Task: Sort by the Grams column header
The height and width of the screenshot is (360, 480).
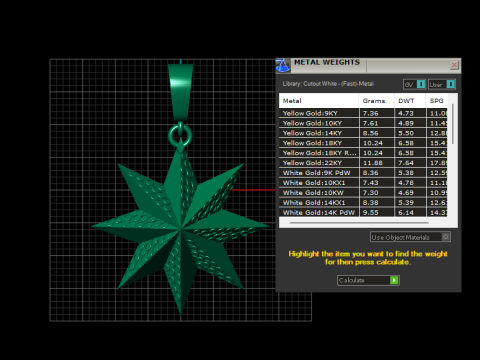Action: (x=376, y=101)
